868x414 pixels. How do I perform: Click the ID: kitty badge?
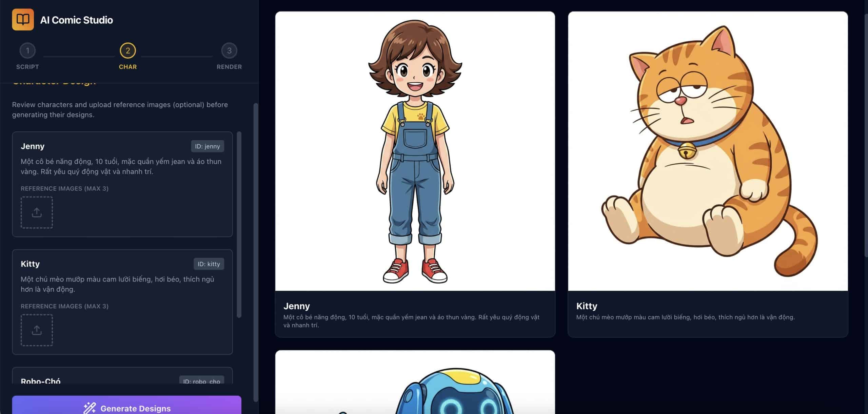tap(209, 264)
